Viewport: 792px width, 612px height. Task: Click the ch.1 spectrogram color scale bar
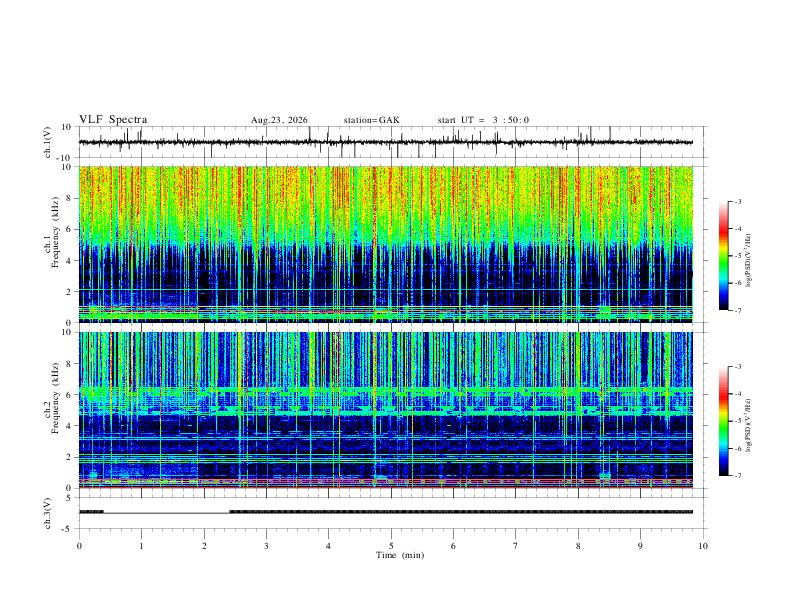723,256
